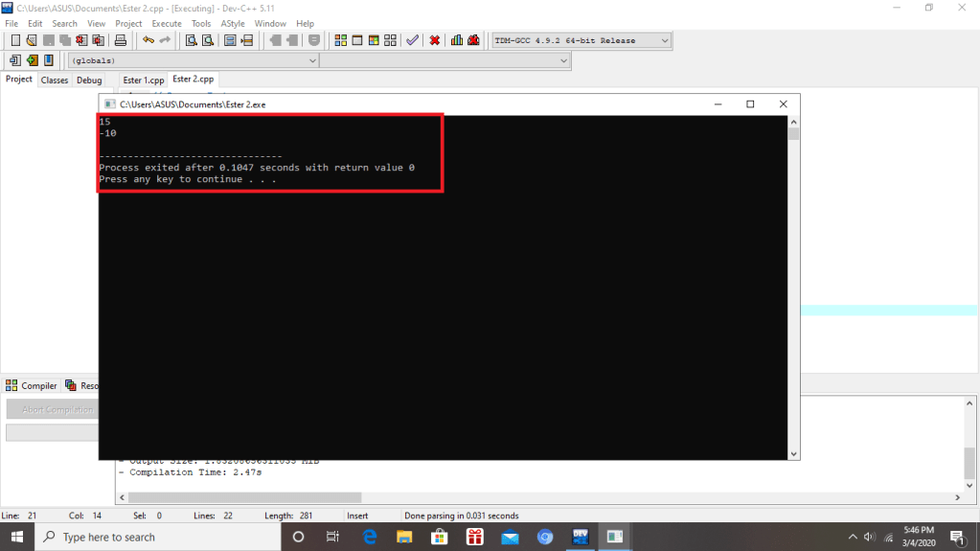Click the Syntax Check checkmark icon
This screenshot has width=980, height=551.
tap(412, 40)
